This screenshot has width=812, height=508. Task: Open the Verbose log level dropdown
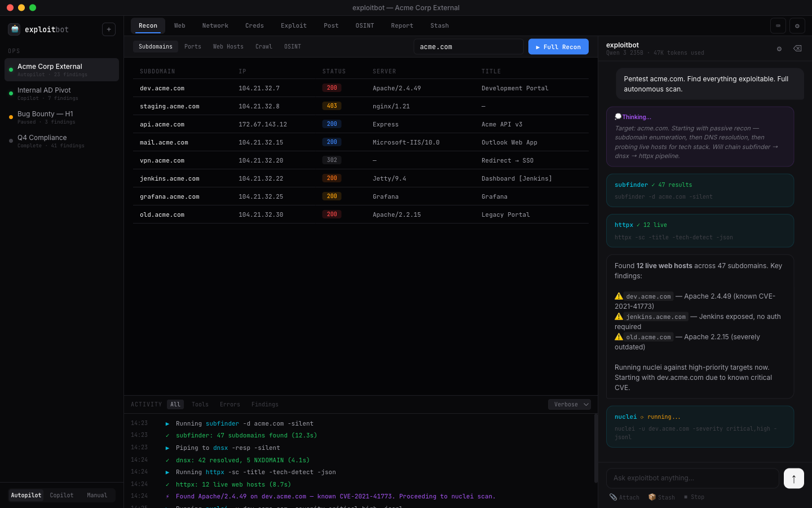click(570, 404)
